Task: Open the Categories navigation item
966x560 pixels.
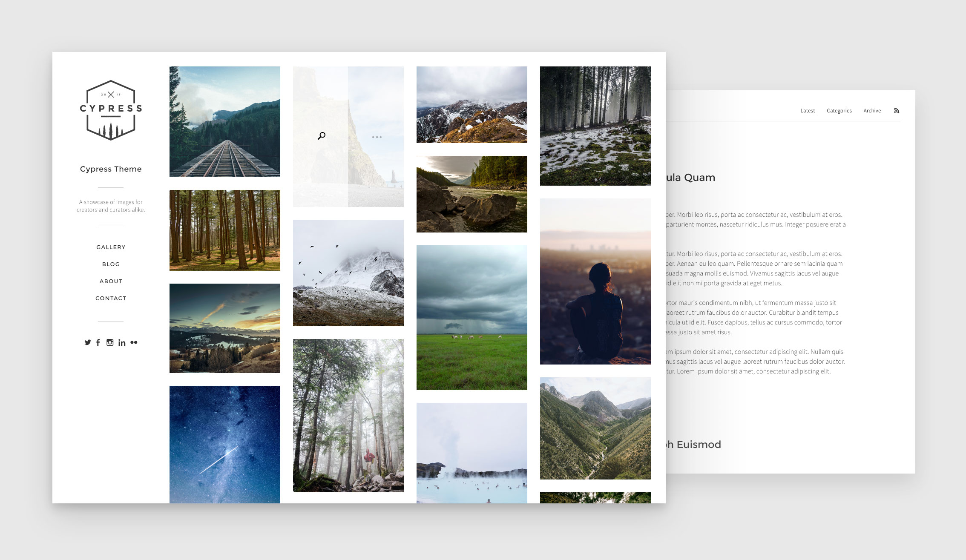Action: 839,111
